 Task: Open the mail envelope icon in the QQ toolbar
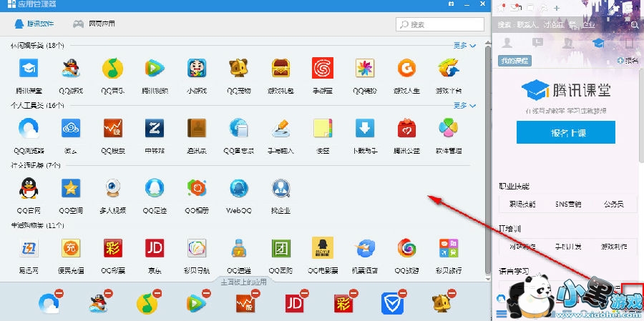click(514, 7)
